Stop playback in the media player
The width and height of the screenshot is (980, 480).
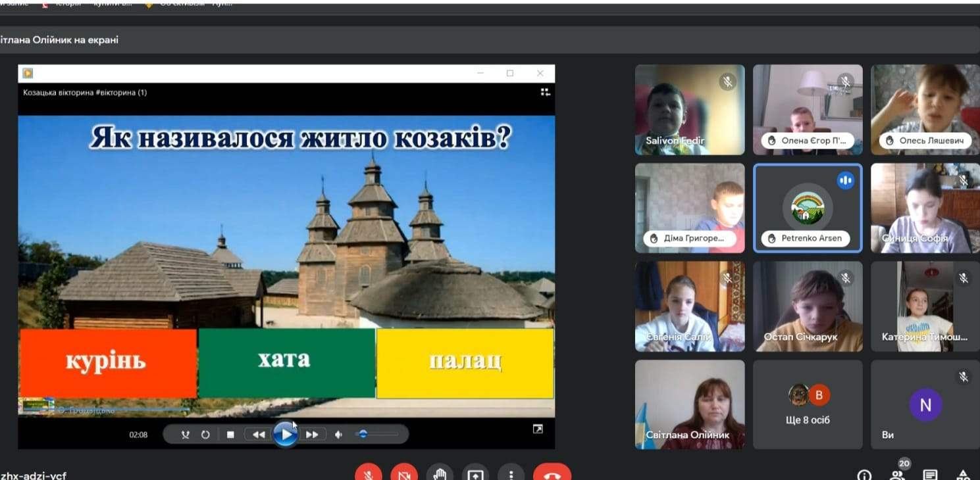(230, 435)
